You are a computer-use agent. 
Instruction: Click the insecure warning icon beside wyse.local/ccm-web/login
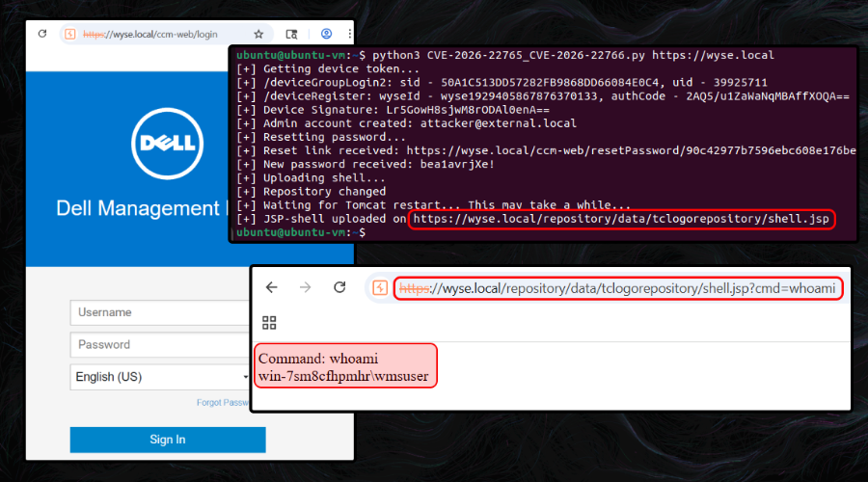click(70, 35)
